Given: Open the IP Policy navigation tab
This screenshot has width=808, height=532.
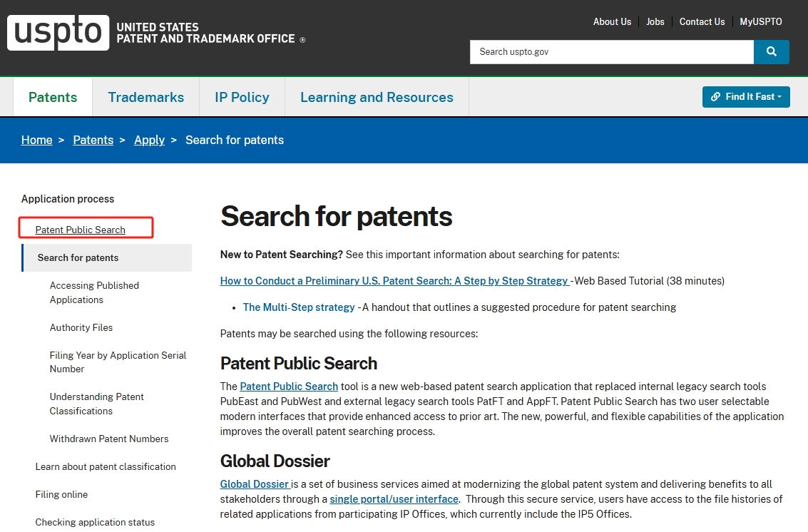Looking at the screenshot, I should click(242, 98).
